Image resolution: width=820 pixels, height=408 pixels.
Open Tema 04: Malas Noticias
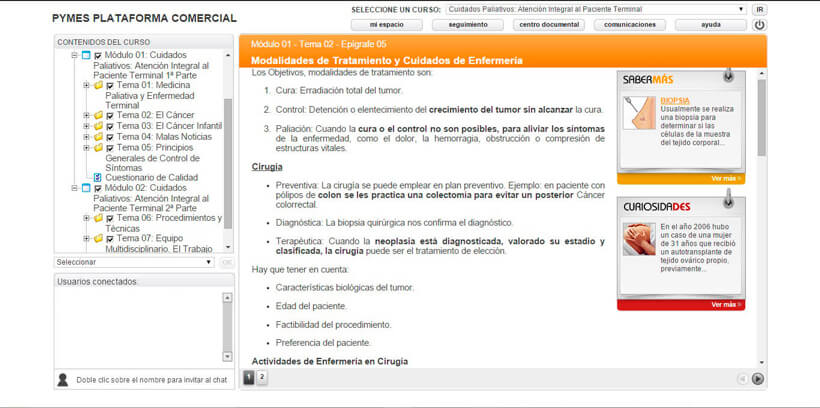164,137
